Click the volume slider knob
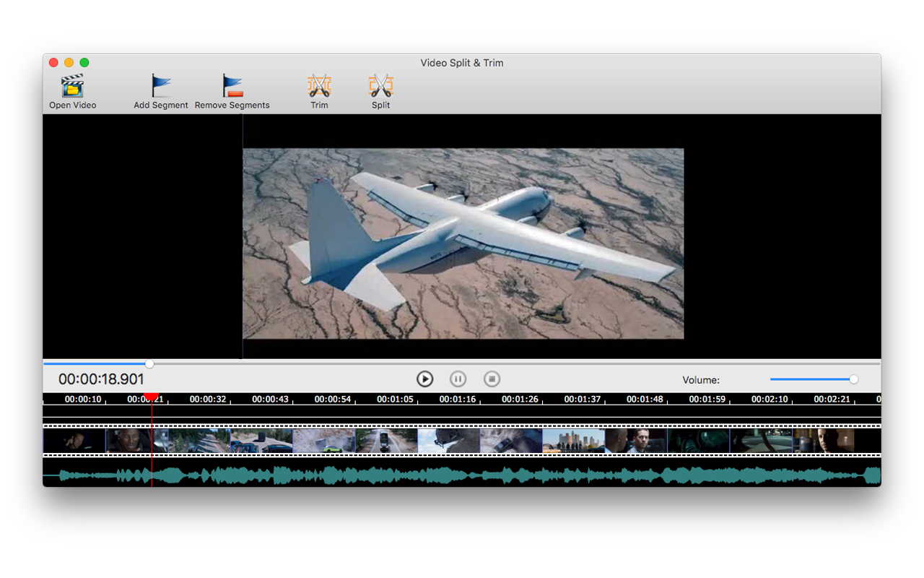Image resolution: width=924 pixels, height=578 pixels. coord(854,379)
